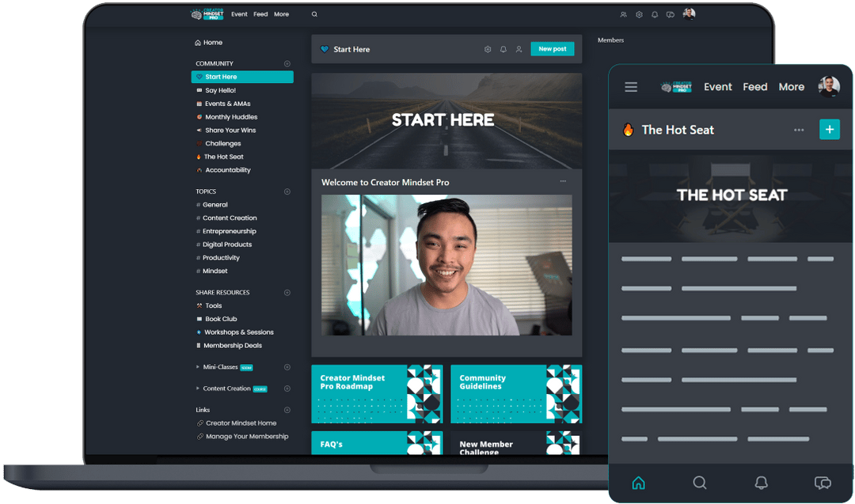Expand the Mini-Classes section

point(198,367)
